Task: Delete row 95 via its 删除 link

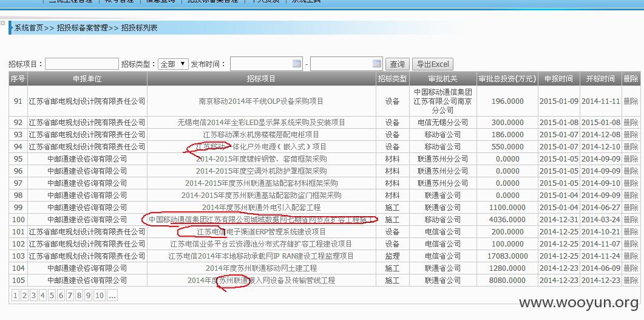Action: [x=631, y=158]
